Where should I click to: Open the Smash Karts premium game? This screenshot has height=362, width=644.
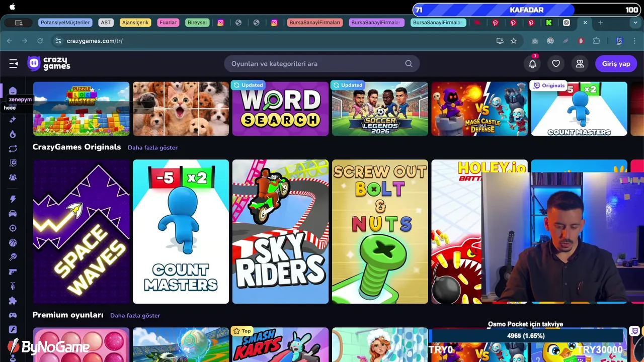click(x=280, y=344)
